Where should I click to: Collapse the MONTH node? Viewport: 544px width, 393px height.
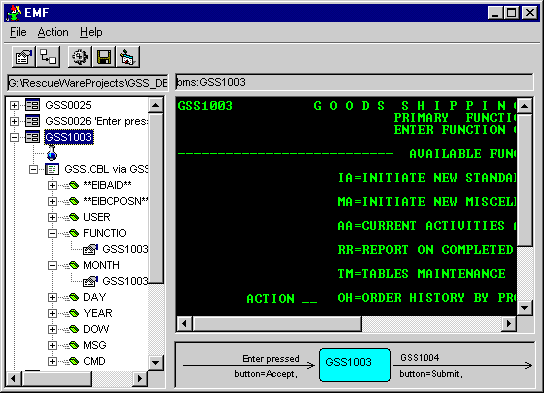point(52,266)
